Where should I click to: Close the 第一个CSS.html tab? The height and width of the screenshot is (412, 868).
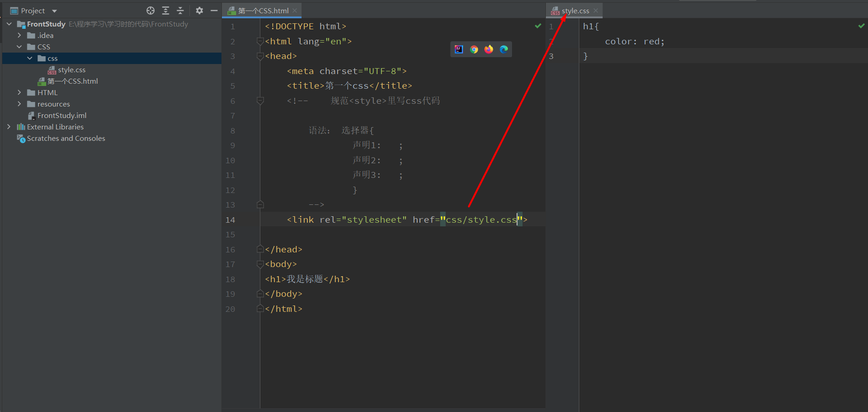[x=295, y=11]
